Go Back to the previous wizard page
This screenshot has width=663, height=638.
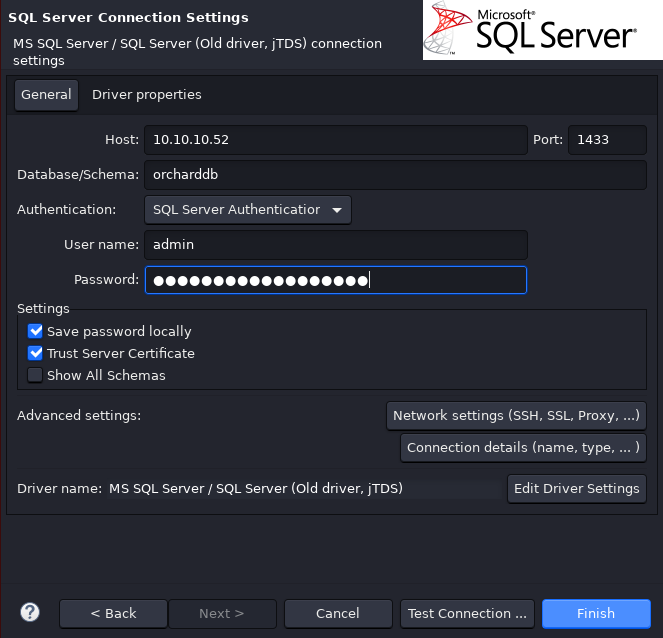tap(113, 613)
